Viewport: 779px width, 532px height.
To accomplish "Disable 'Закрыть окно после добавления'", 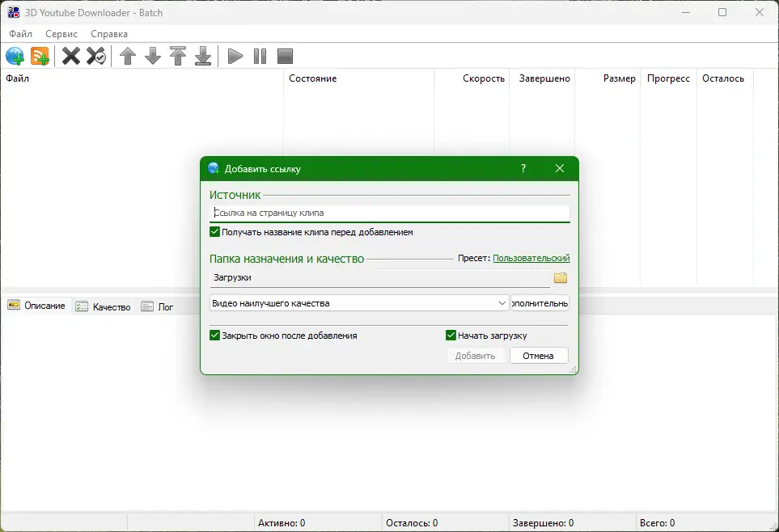I will tap(214, 335).
